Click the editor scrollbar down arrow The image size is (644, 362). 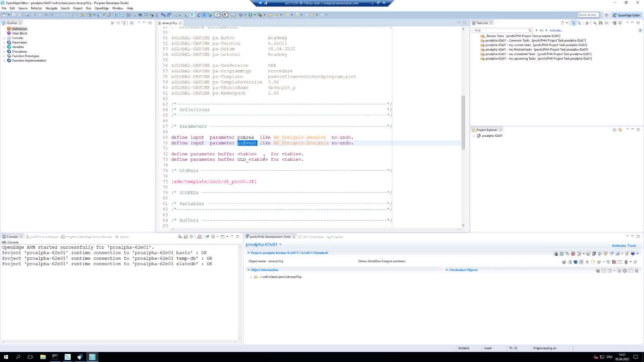pos(463,225)
